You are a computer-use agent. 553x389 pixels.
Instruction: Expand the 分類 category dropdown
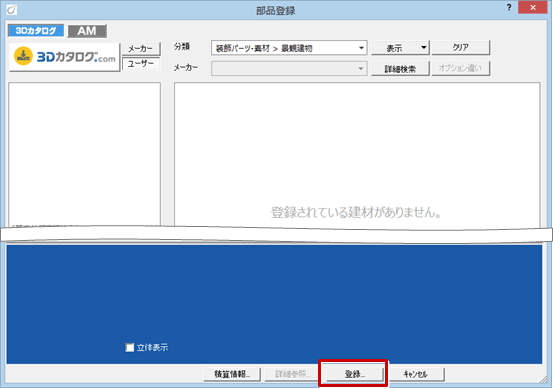coord(361,48)
